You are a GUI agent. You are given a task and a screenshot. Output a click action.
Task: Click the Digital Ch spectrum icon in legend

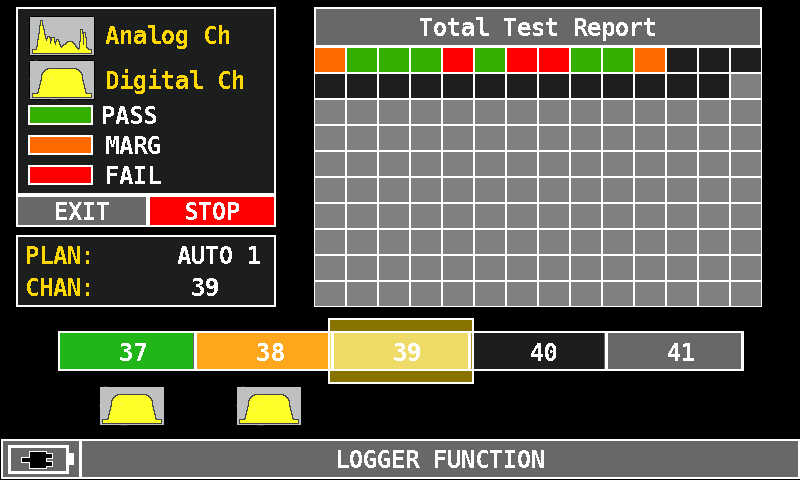click(x=62, y=80)
